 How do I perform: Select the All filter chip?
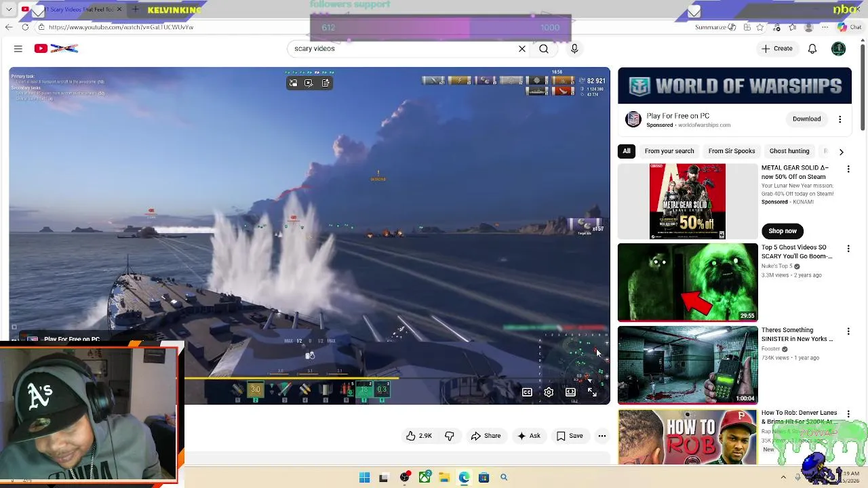pos(627,151)
